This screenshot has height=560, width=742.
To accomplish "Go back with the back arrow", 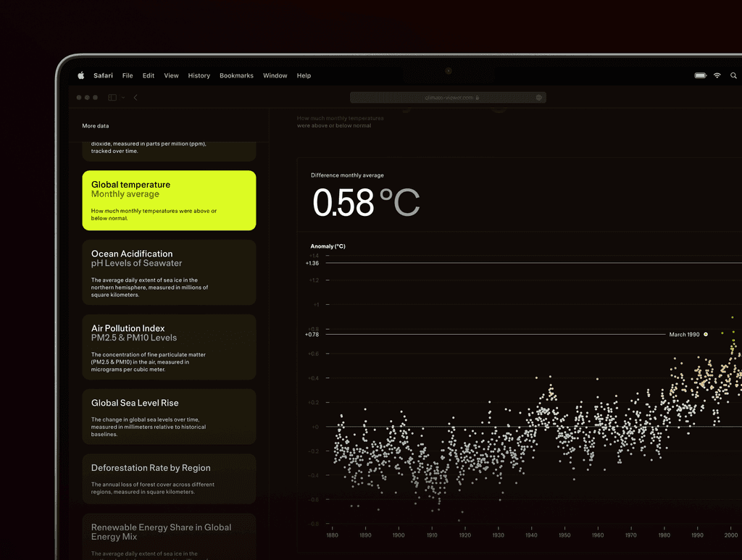I will [136, 97].
